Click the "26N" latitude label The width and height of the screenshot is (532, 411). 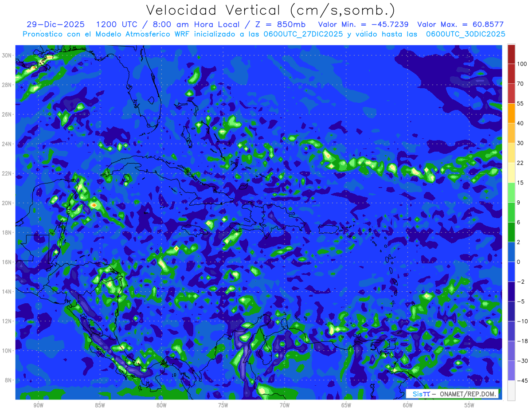(7, 114)
